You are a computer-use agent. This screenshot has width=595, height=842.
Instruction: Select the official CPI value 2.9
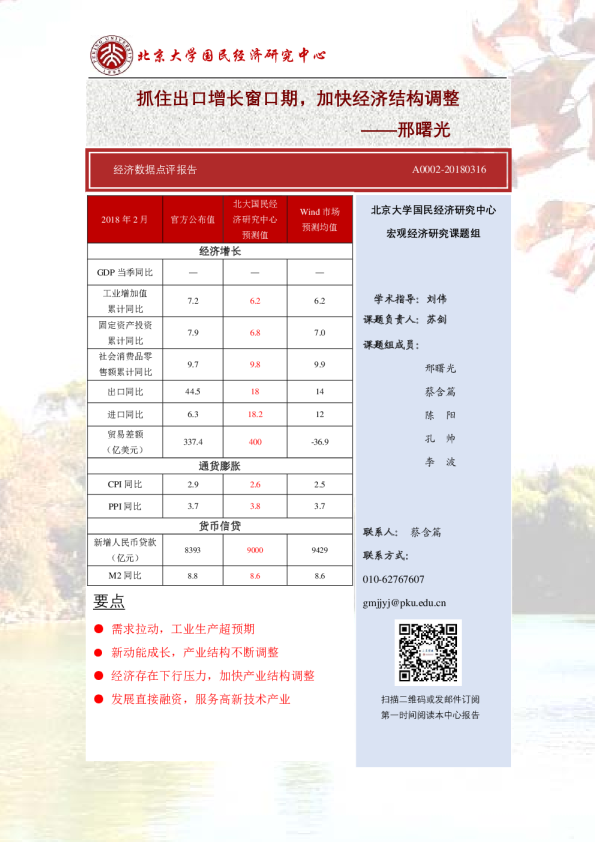193,484
